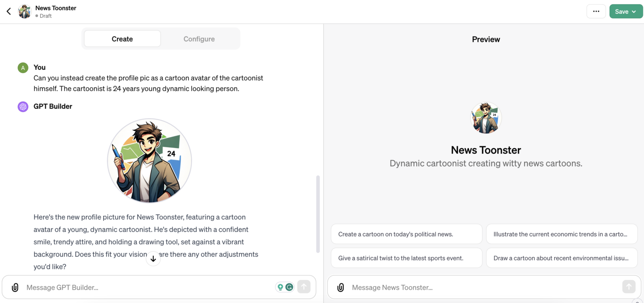Open the Grammarly icon in the message bar

click(289, 287)
